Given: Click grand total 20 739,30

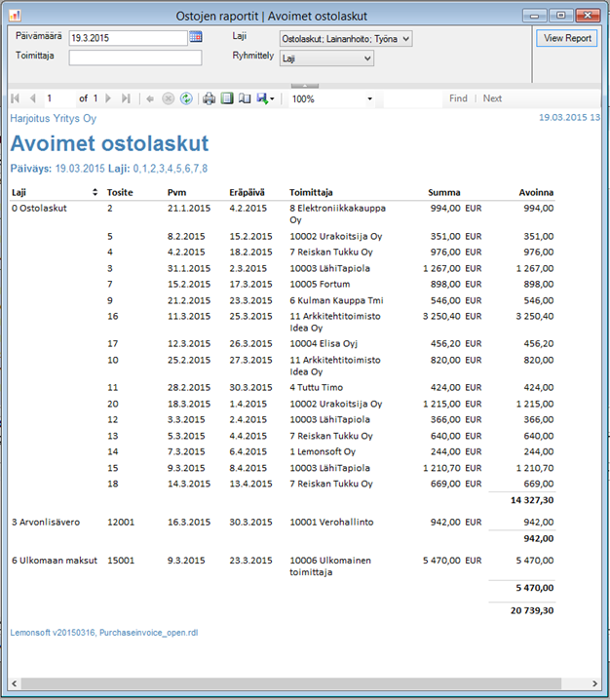Looking at the screenshot, I should point(532,610).
